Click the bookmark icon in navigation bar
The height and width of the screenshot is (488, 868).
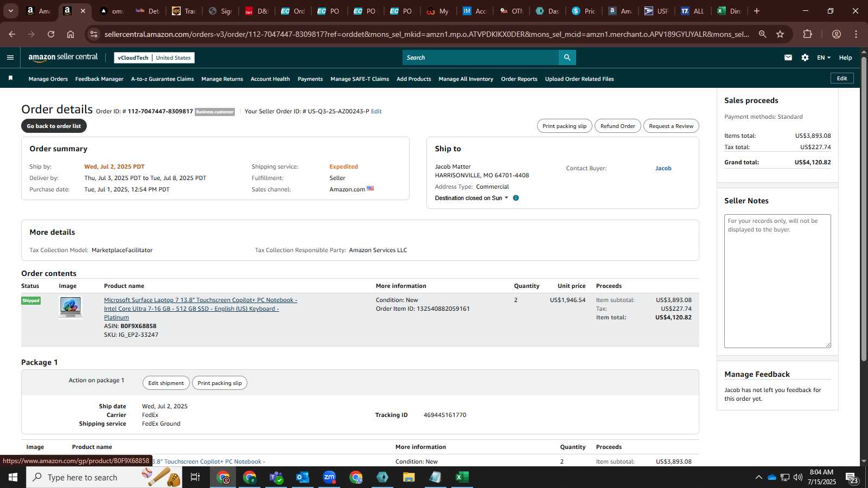pyautogui.click(x=10, y=79)
